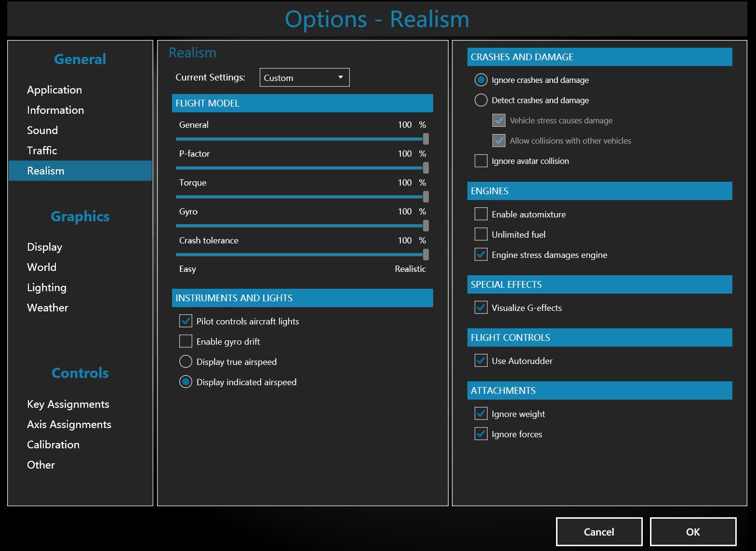
Task: Select Detect crashes and damage option
Action: click(481, 100)
